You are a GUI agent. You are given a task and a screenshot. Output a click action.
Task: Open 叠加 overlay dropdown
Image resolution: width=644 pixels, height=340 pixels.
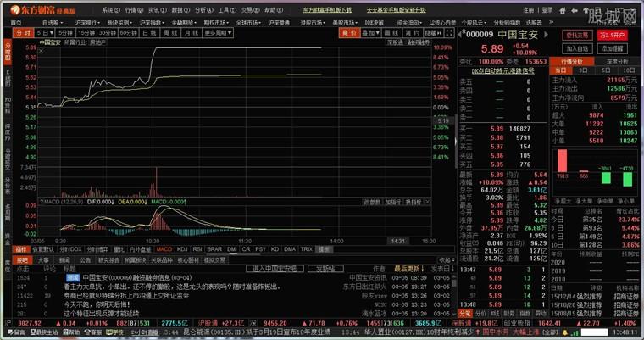point(371,33)
